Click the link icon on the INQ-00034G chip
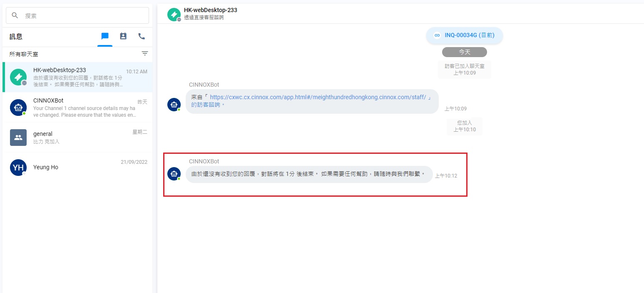This screenshot has height=293, width=644. tap(437, 35)
